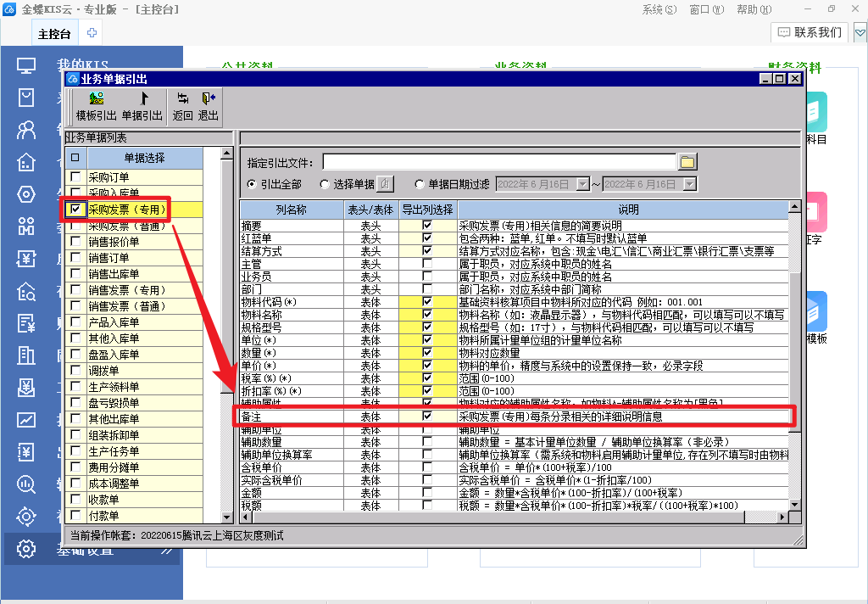Uncheck the export checkbox in the 备注 row
Image resolution: width=868 pixels, height=604 pixels.
427,416
